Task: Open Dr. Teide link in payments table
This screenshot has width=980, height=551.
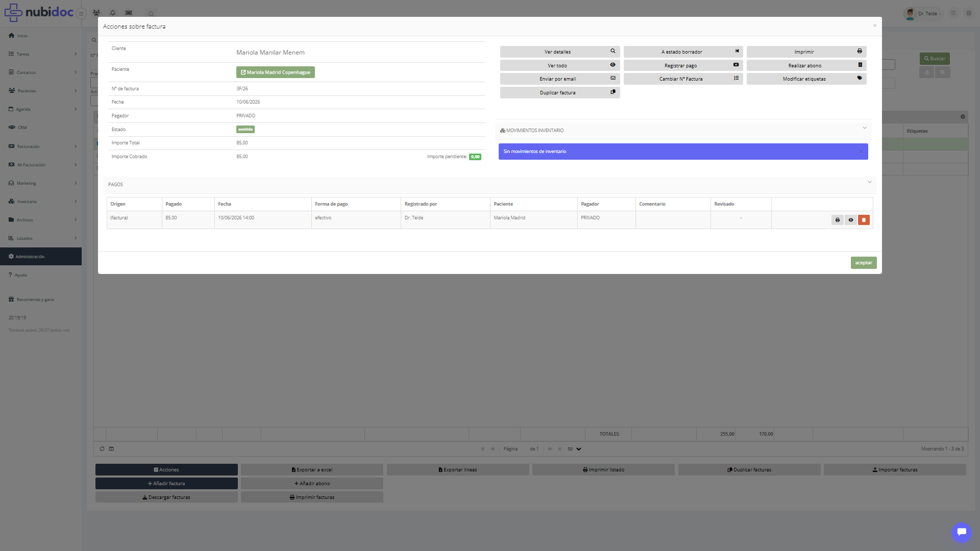Action: tap(414, 218)
